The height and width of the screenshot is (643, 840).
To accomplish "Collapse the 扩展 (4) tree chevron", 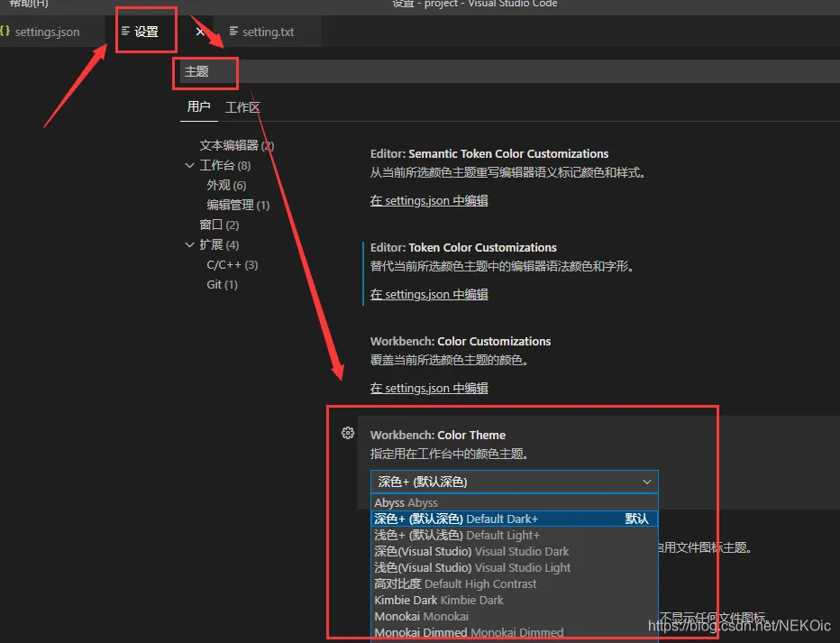I will point(189,244).
